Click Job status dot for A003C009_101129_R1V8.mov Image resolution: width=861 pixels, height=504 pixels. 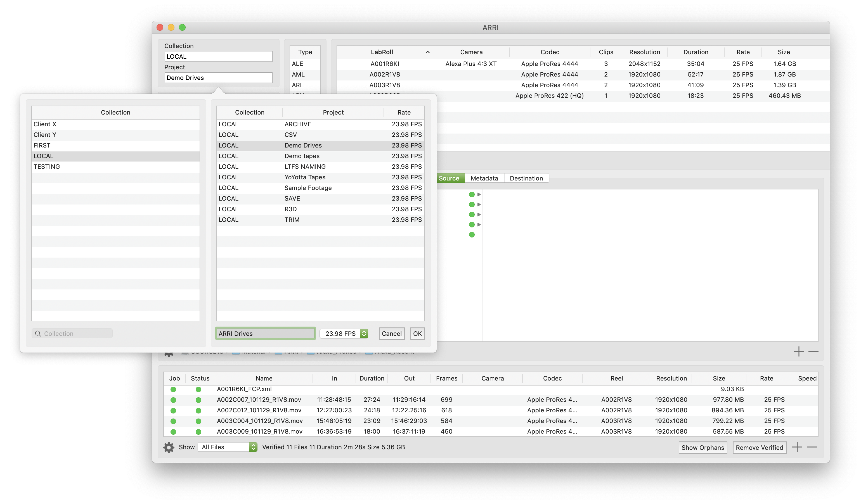click(x=173, y=432)
